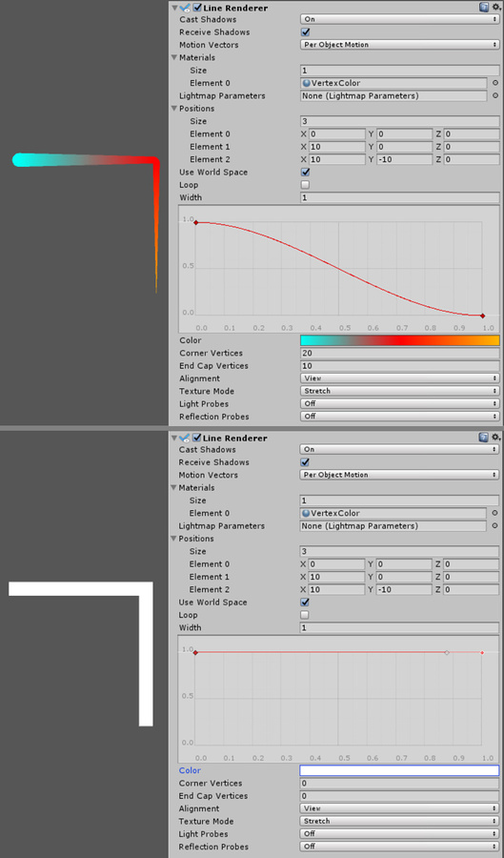Open the white Color field in bottom panel
The height and width of the screenshot is (858, 504).
(399, 770)
